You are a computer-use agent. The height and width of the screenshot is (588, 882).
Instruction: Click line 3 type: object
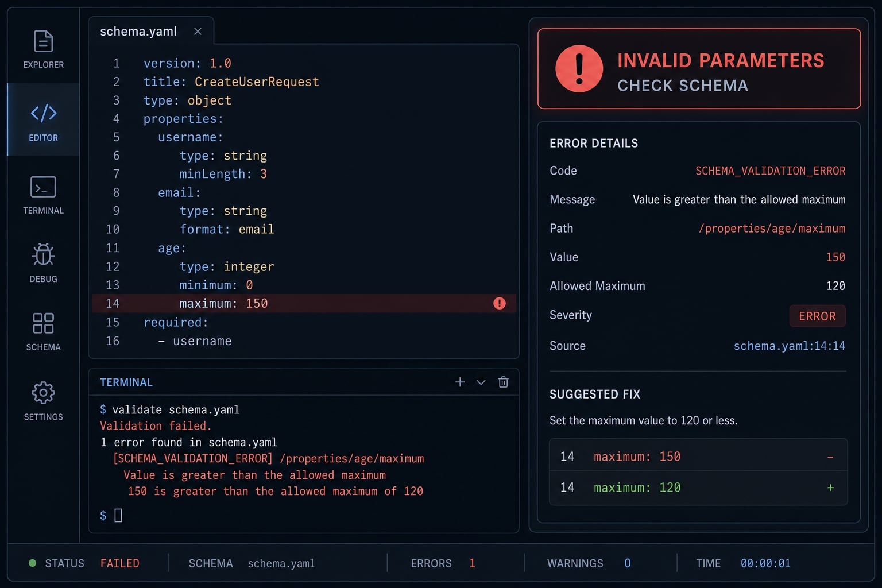[187, 100]
